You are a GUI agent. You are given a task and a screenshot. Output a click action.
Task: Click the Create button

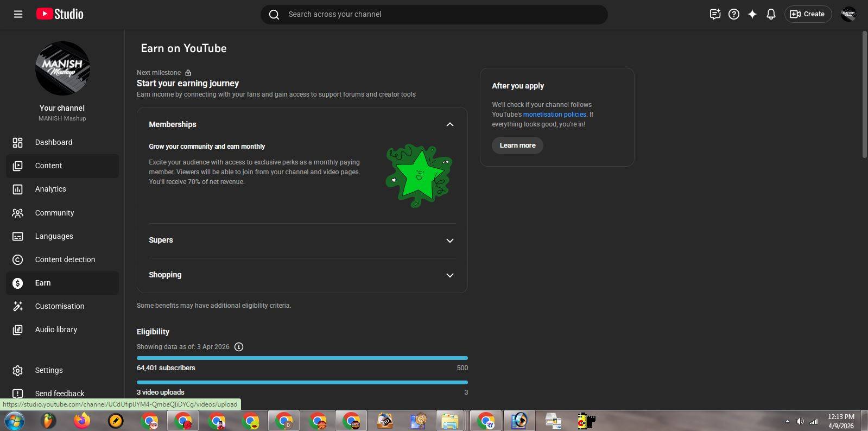pyautogui.click(x=807, y=14)
